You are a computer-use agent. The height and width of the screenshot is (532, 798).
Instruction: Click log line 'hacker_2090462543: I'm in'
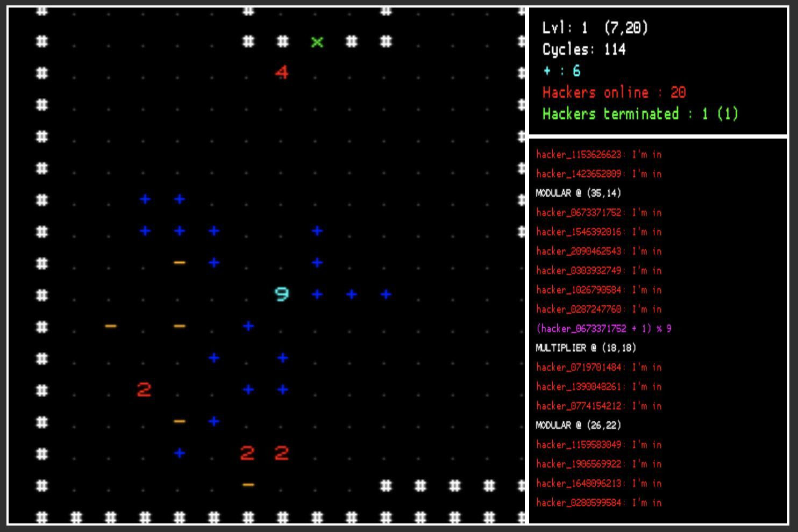[x=598, y=251]
